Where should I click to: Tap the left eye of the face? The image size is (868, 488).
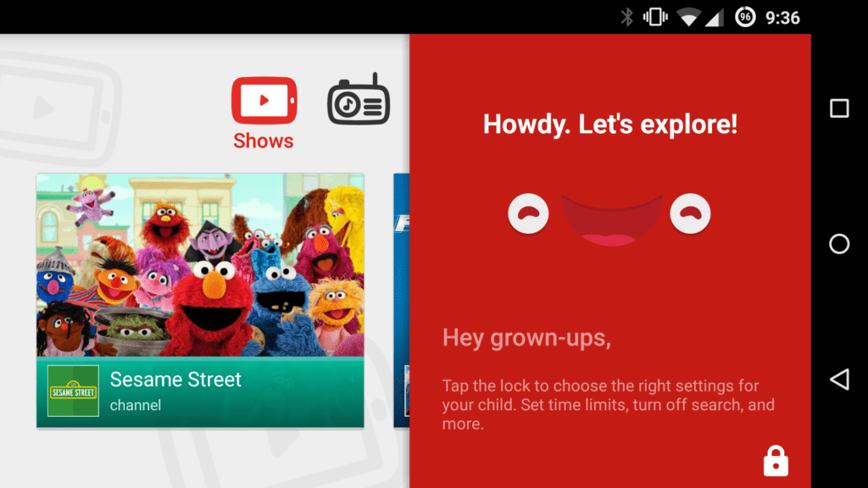[528, 213]
